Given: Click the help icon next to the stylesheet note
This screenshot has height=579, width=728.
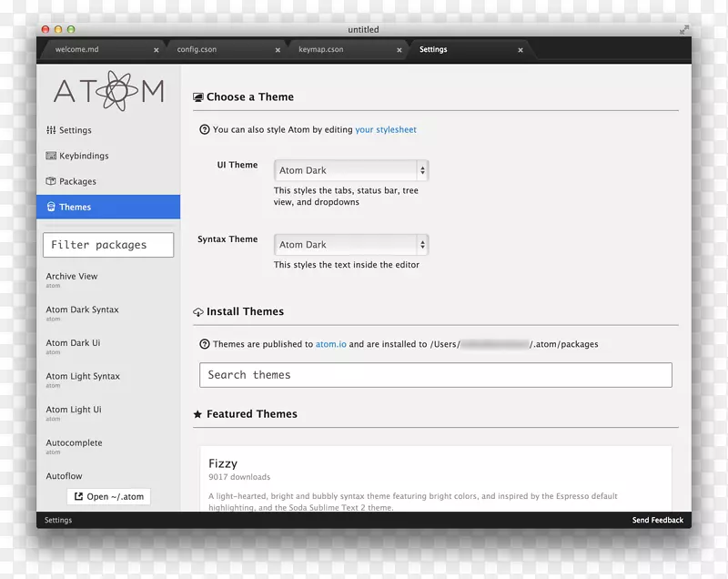Looking at the screenshot, I should [203, 129].
